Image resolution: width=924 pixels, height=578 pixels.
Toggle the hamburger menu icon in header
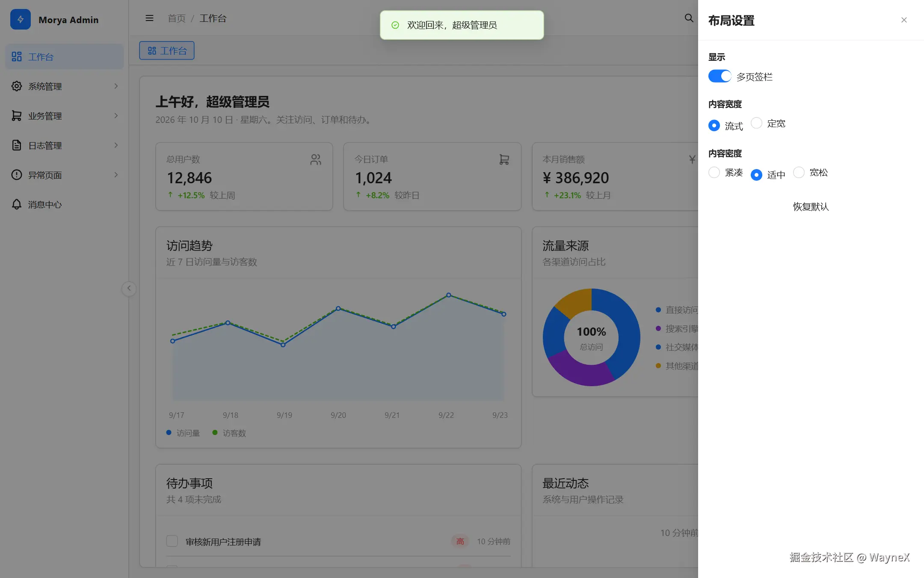(x=149, y=18)
